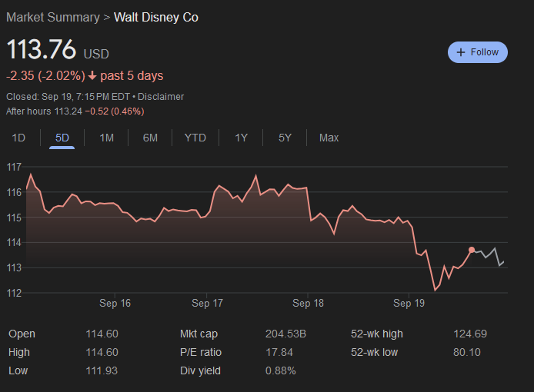The width and height of the screenshot is (534, 392).
Task: Click the Sep 16 date axis label
Action: click(115, 303)
